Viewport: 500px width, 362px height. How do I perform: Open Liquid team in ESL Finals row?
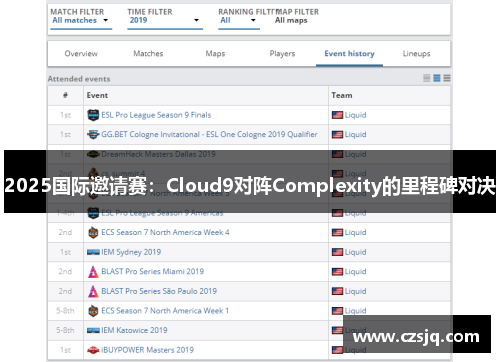[356, 115]
